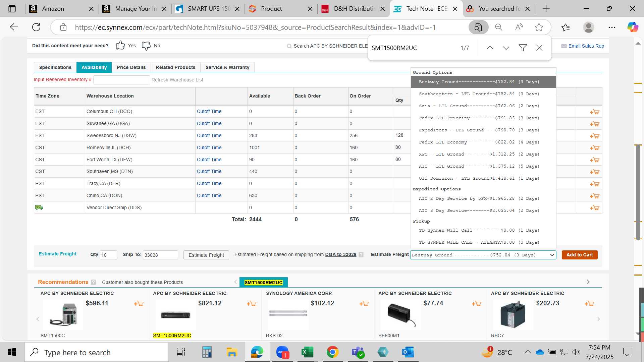
Task: Add Southaven,MS warehouse row to cart
Action: [594, 172]
